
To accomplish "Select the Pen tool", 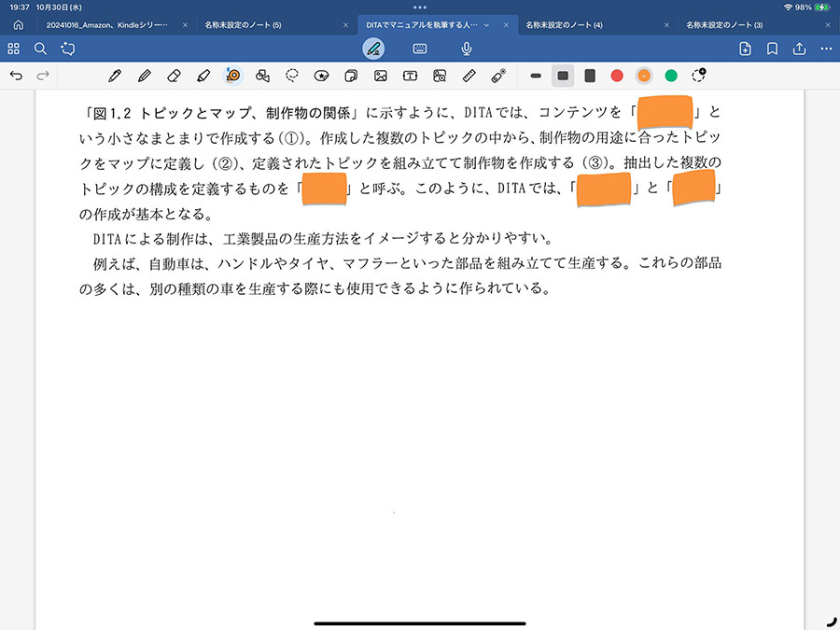I will pos(114,76).
